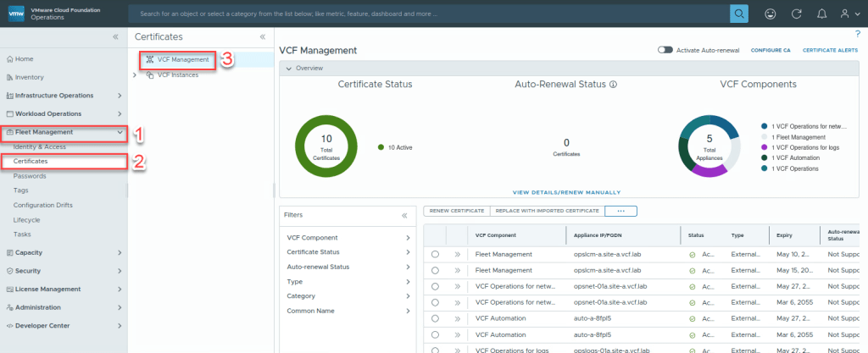
Task: Click the green Certificate Status donut ring
Action: tap(301, 148)
